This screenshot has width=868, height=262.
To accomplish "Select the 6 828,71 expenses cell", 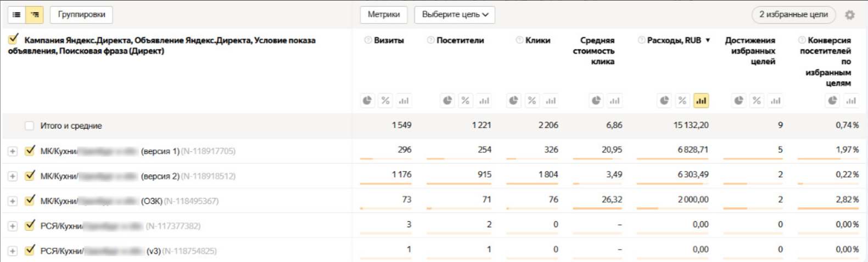I will pyautogui.click(x=693, y=150).
